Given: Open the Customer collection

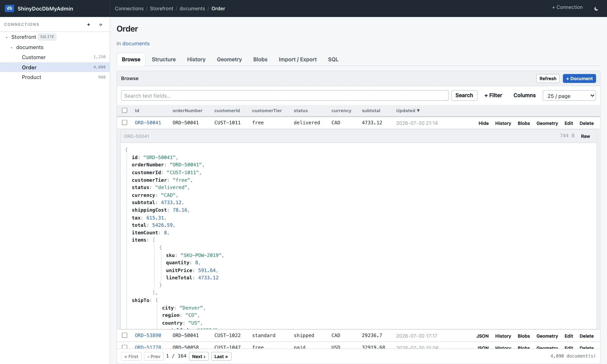Looking at the screenshot, I should (x=55, y=57).
